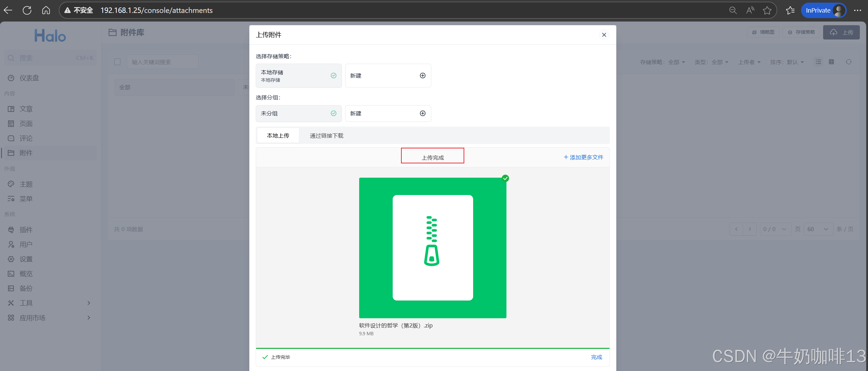Open the 60 items per page dropdown

pos(818,229)
